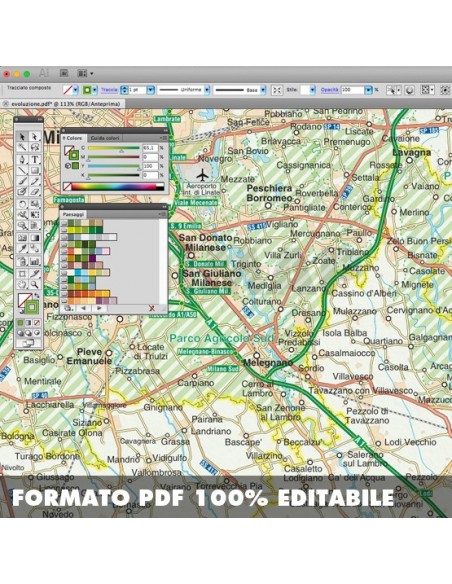Select the Blob Brush tool

[22, 192]
